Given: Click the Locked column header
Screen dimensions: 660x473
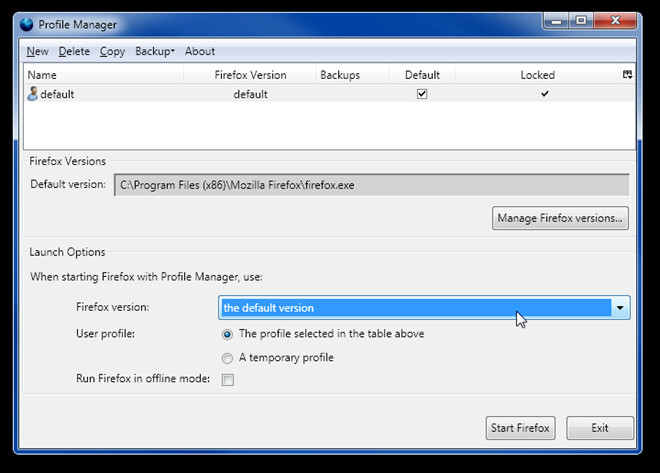Looking at the screenshot, I should click(538, 75).
